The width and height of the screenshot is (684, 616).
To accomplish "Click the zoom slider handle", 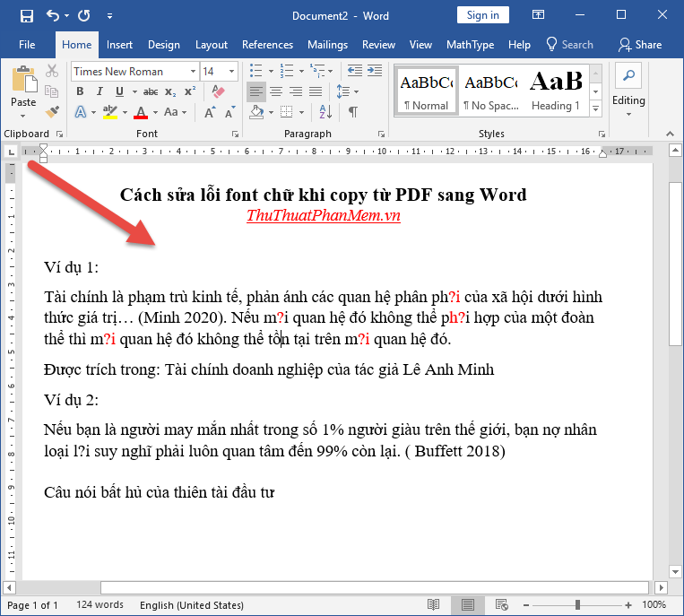I will [577, 604].
